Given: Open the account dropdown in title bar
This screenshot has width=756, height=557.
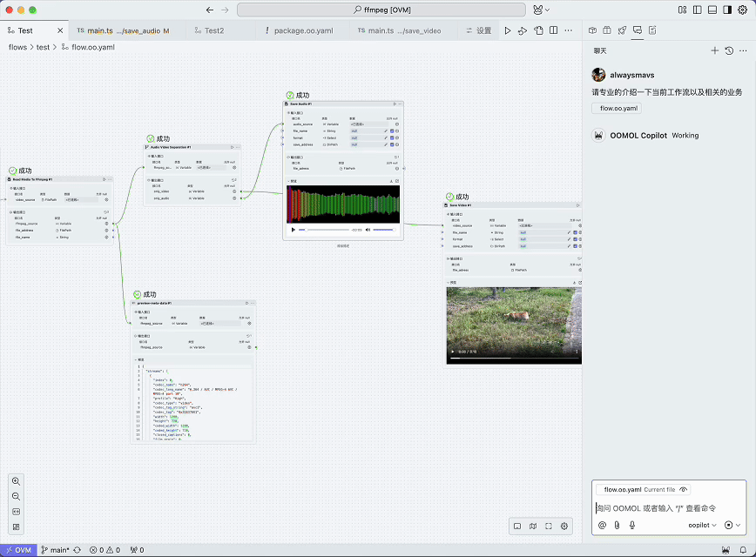Looking at the screenshot, I should click(541, 10).
